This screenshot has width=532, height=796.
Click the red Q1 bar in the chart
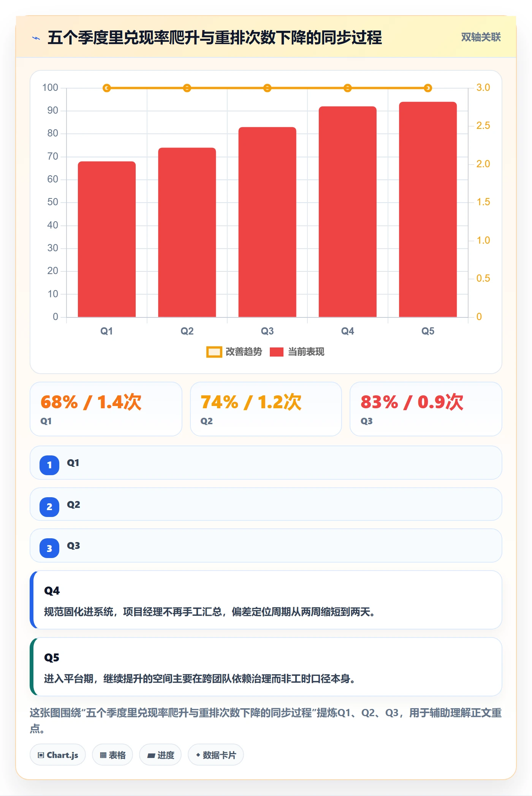tap(107, 239)
